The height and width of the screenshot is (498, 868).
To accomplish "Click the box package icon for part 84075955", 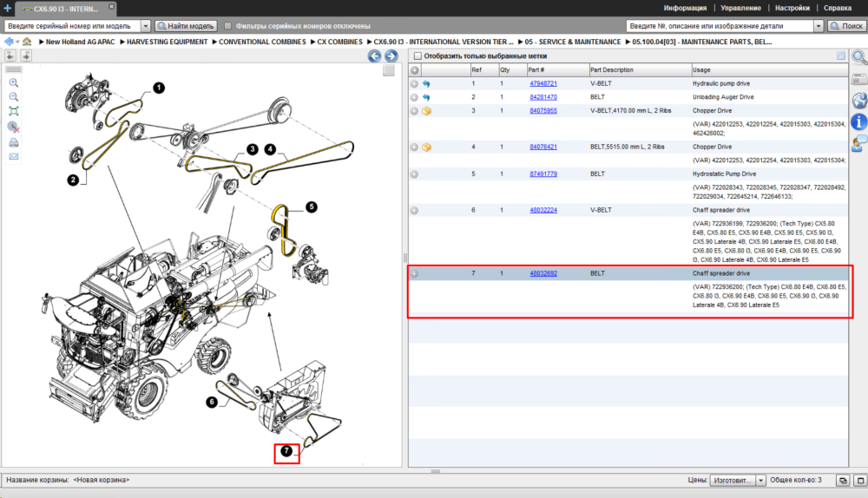I will (426, 111).
